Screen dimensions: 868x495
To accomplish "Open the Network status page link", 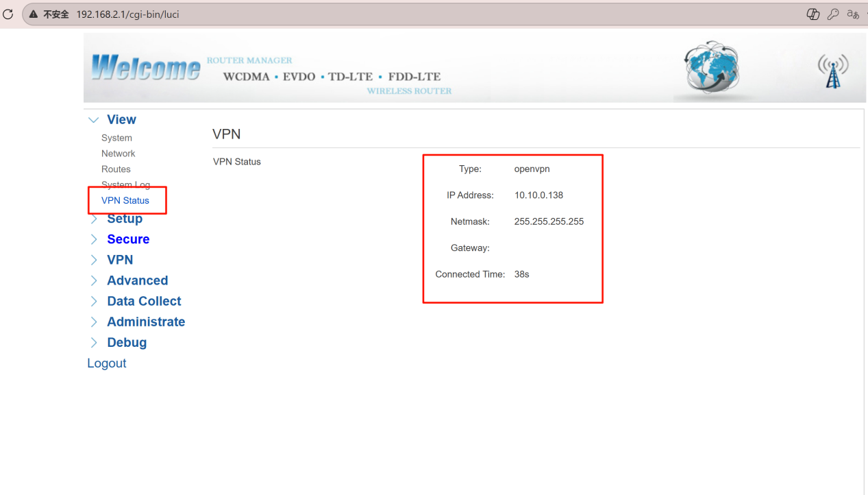I will coord(118,154).
